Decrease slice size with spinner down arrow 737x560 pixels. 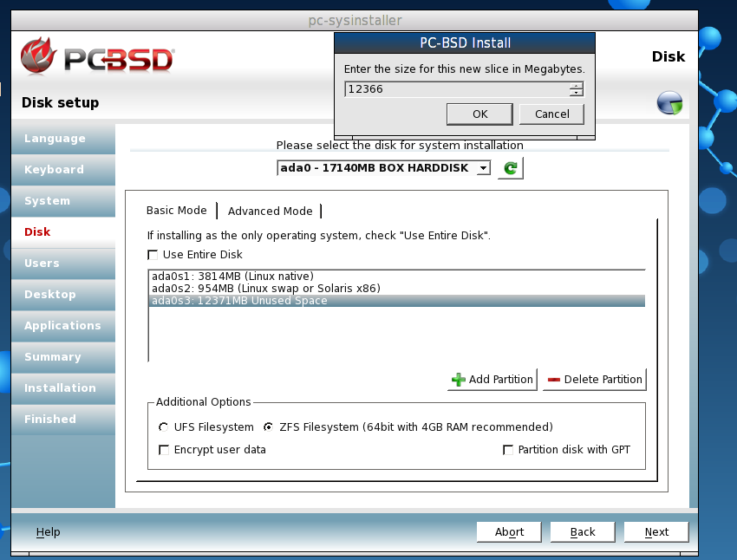point(577,93)
